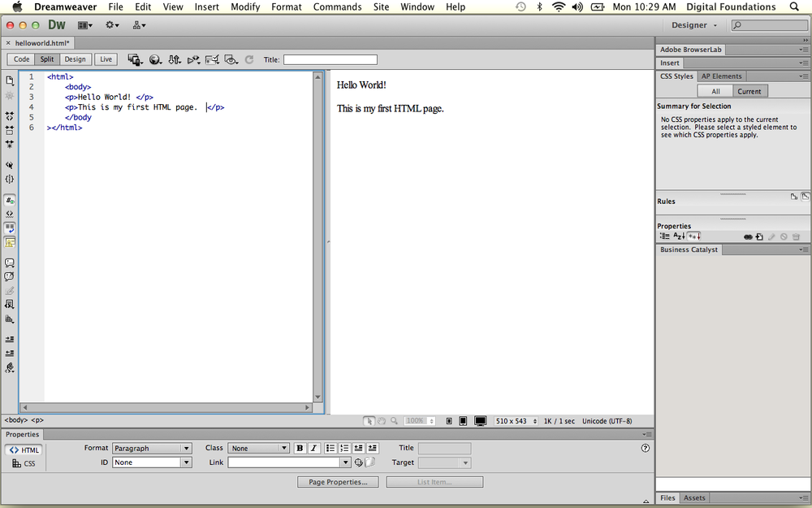Click the Page Properties button

pos(338,481)
